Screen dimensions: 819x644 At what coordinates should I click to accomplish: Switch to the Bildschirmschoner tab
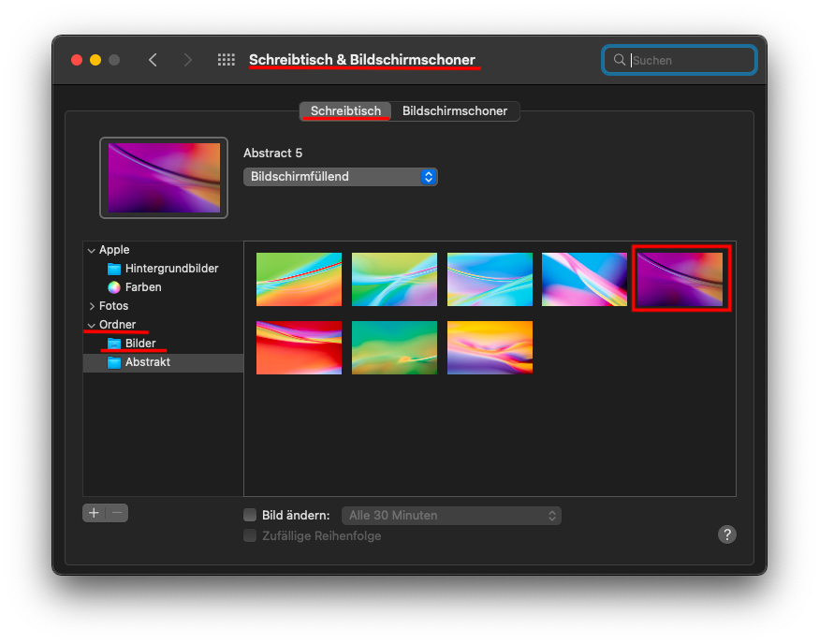(x=455, y=111)
